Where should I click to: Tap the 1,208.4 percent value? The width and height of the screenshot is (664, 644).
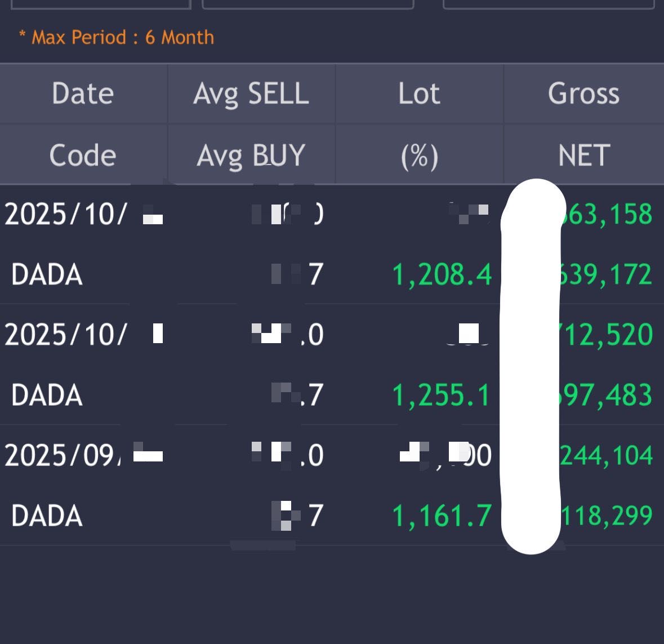pyautogui.click(x=442, y=275)
